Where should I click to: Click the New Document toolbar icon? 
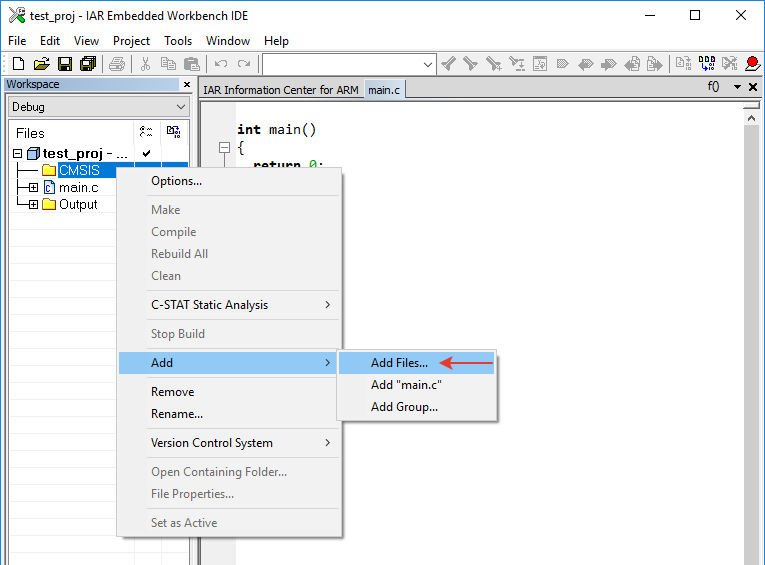click(18, 64)
